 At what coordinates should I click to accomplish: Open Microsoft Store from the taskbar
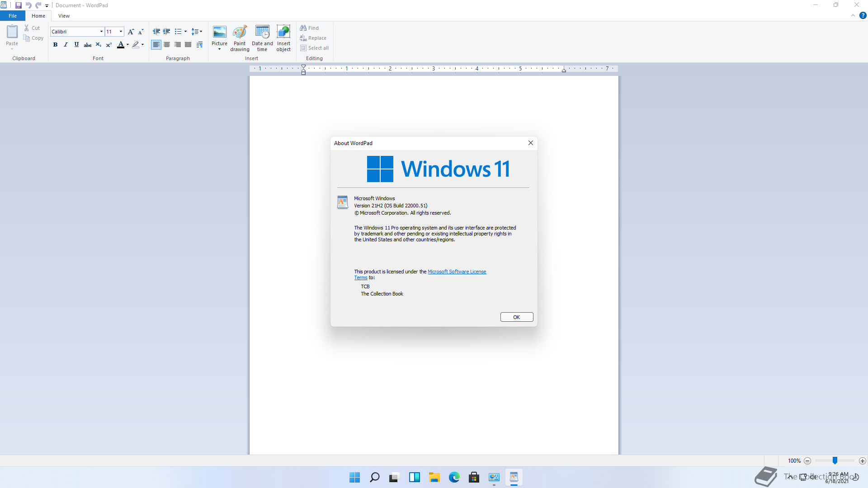(474, 477)
